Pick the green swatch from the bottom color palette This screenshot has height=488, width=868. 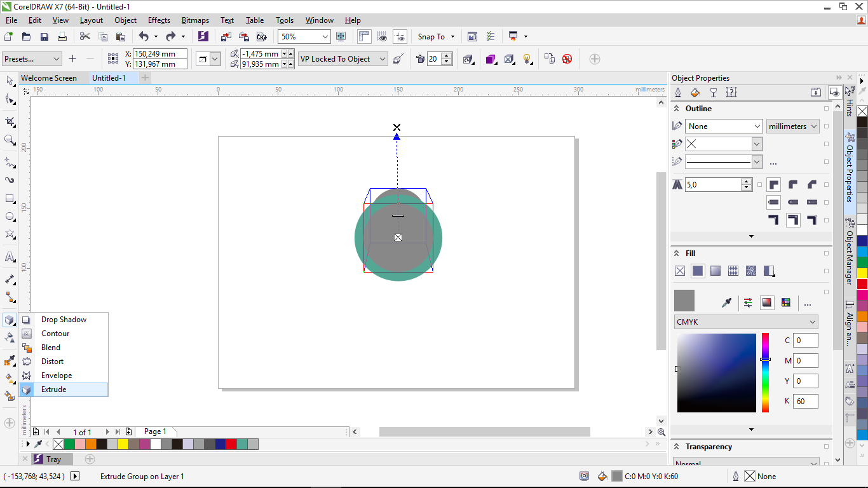click(x=69, y=444)
